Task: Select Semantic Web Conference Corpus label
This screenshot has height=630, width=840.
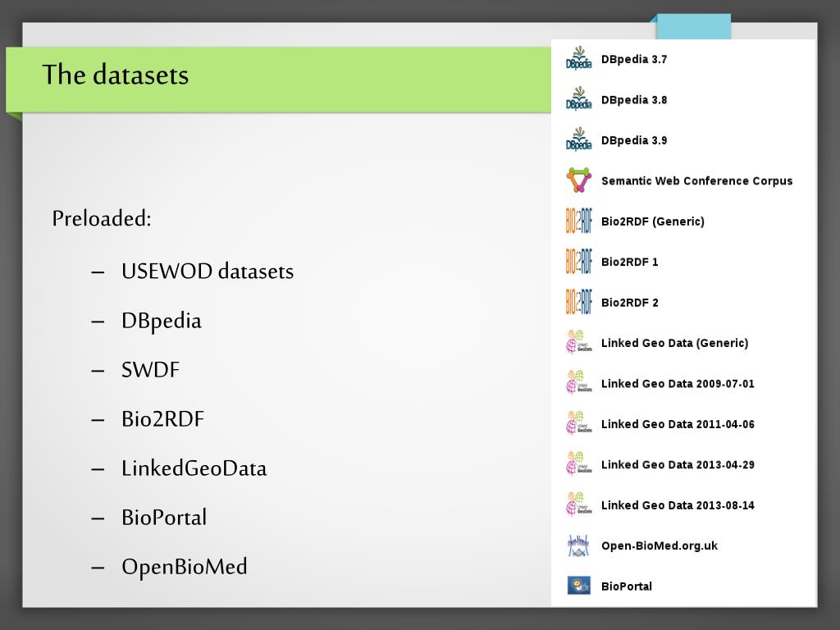Action: point(696,181)
